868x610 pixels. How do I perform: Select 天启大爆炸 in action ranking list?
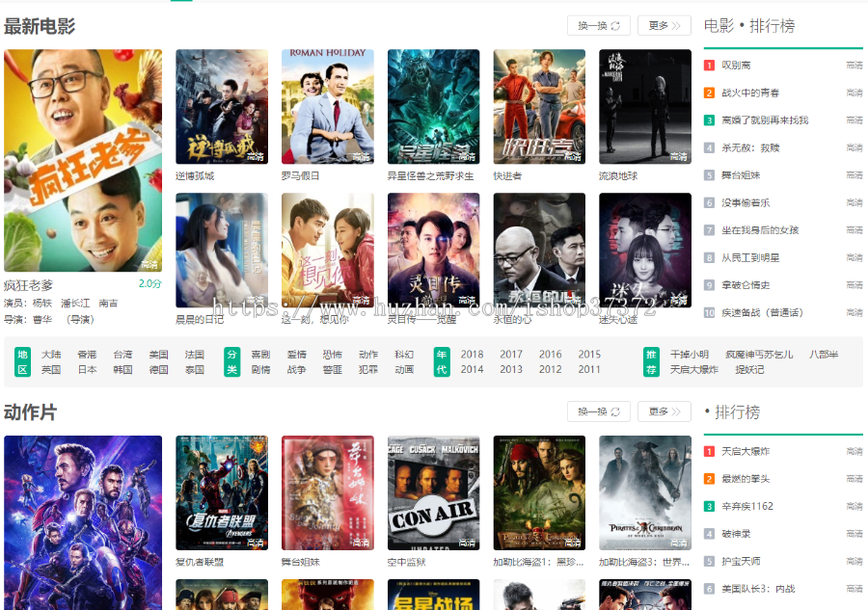[746, 451]
